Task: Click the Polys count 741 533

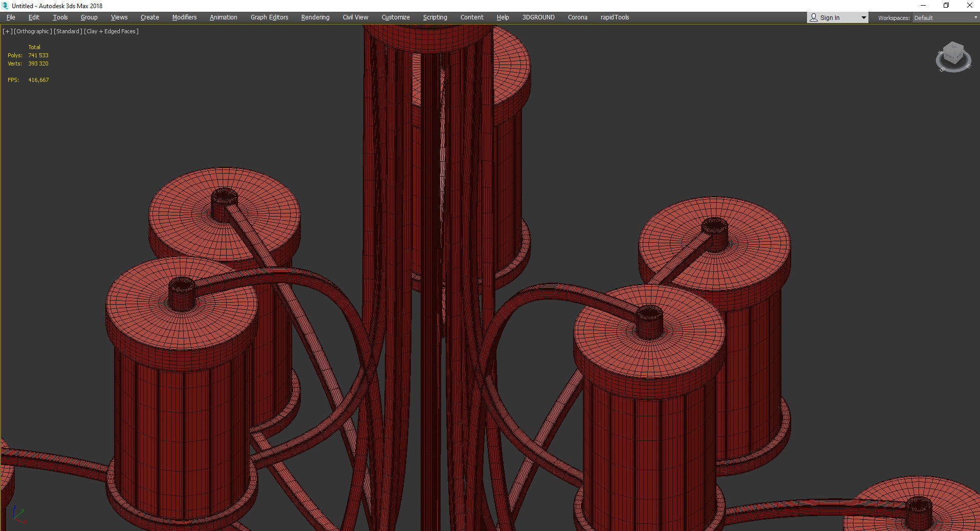Action: (38, 55)
